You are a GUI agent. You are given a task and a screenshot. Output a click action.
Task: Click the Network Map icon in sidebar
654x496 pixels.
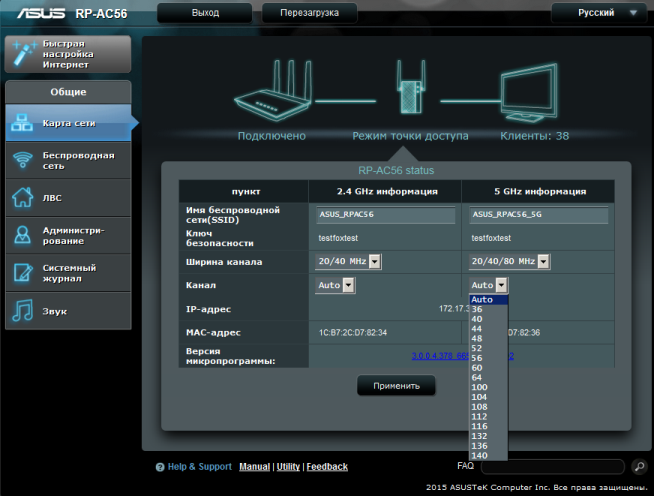click(x=22, y=123)
